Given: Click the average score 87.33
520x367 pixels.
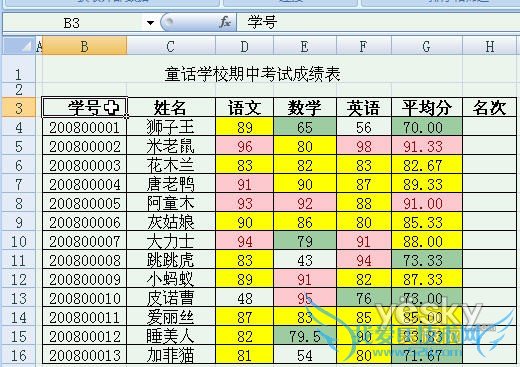Looking at the screenshot, I should (427, 279).
